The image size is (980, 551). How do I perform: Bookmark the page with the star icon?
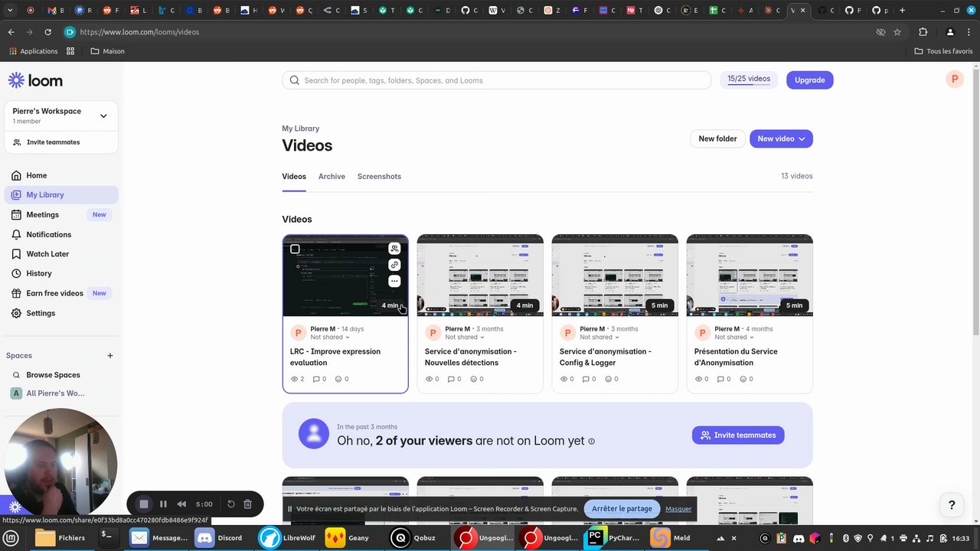point(897,32)
